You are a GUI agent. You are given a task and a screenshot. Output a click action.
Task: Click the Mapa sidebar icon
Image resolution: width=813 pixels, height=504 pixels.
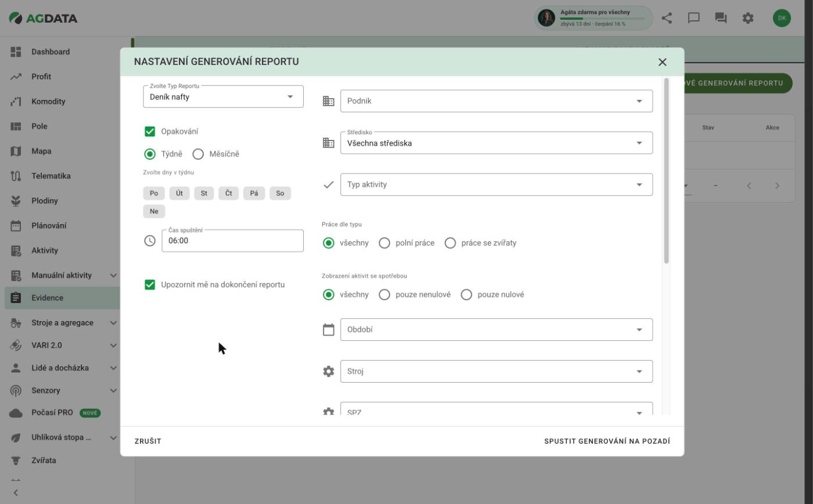[x=16, y=151]
